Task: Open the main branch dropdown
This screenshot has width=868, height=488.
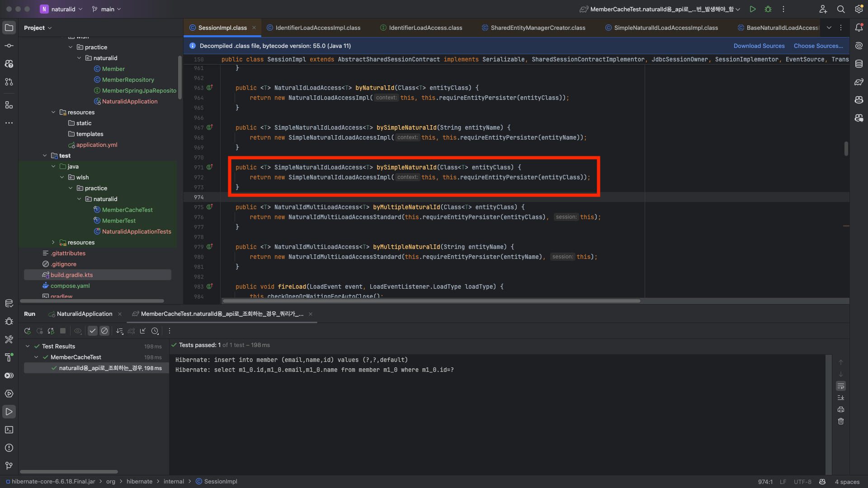Action: 107,9
